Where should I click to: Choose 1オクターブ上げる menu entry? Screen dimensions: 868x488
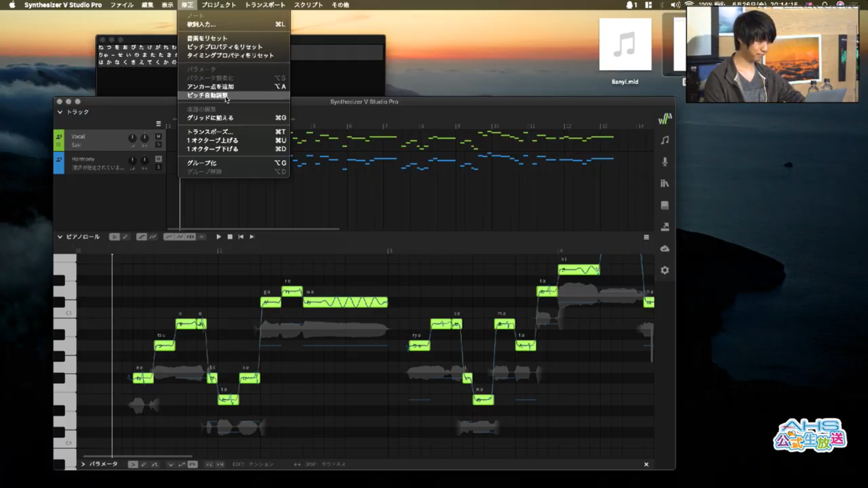(x=234, y=140)
